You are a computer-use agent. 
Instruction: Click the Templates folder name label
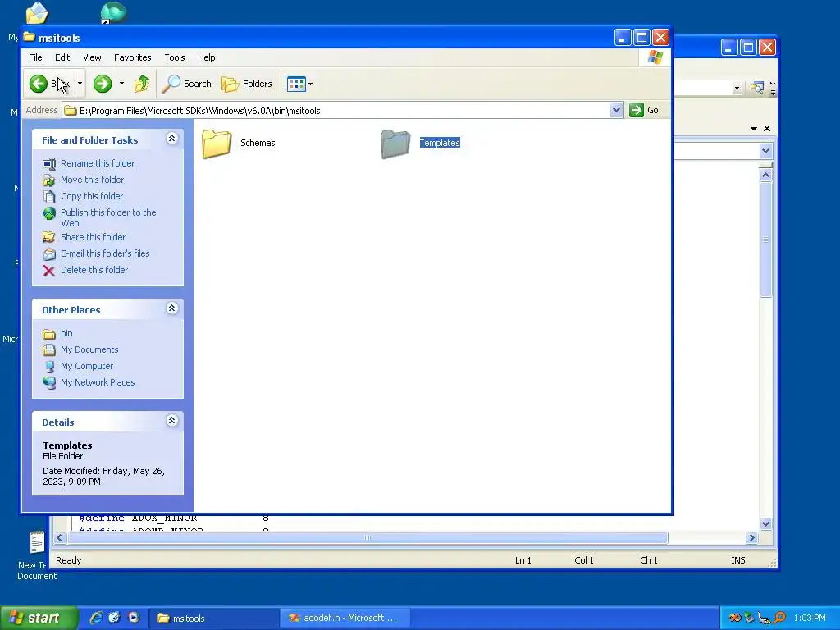tap(440, 143)
